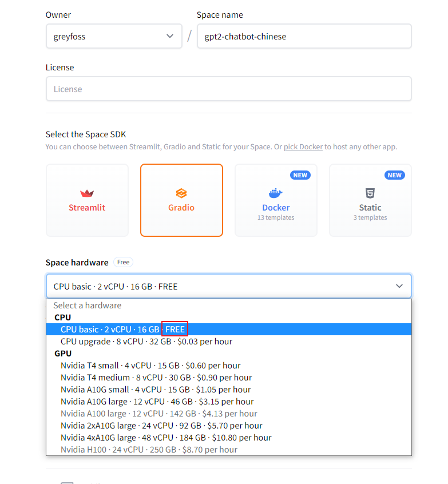Select CPU basic 2 vCPU FREE option

pos(228,330)
